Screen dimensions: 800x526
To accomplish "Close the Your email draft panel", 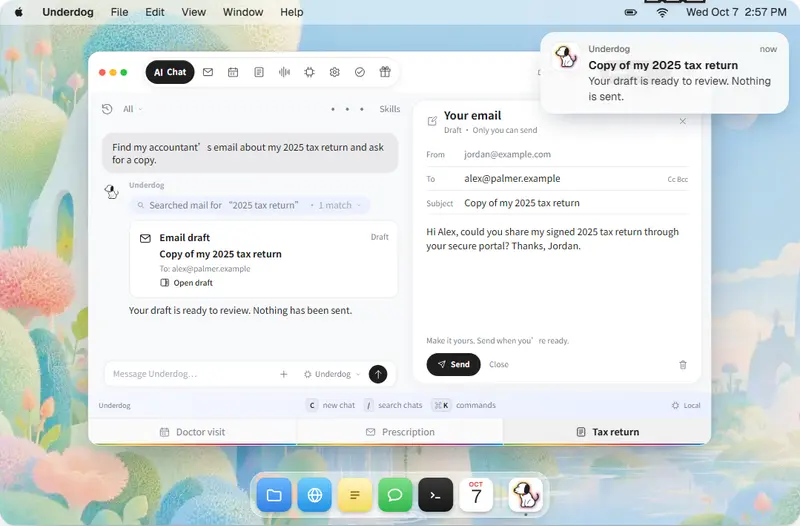I will pyautogui.click(x=683, y=121).
